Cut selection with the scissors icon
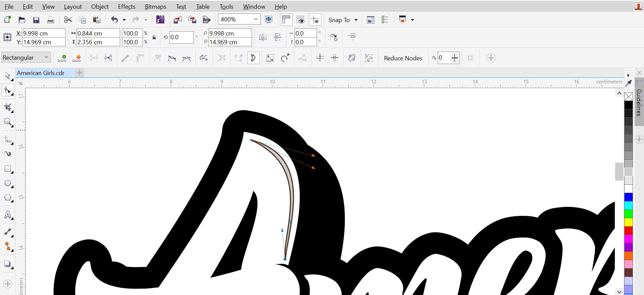The width and height of the screenshot is (644, 295). pos(68,19)
